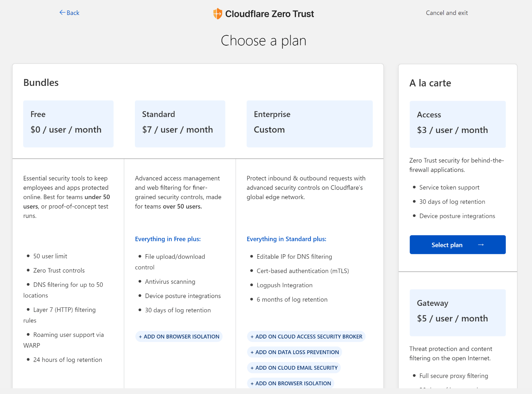This screenshot has height=394, width=532.
Task: Click the arrow icon in Select plan button
Action: point(481,245)
